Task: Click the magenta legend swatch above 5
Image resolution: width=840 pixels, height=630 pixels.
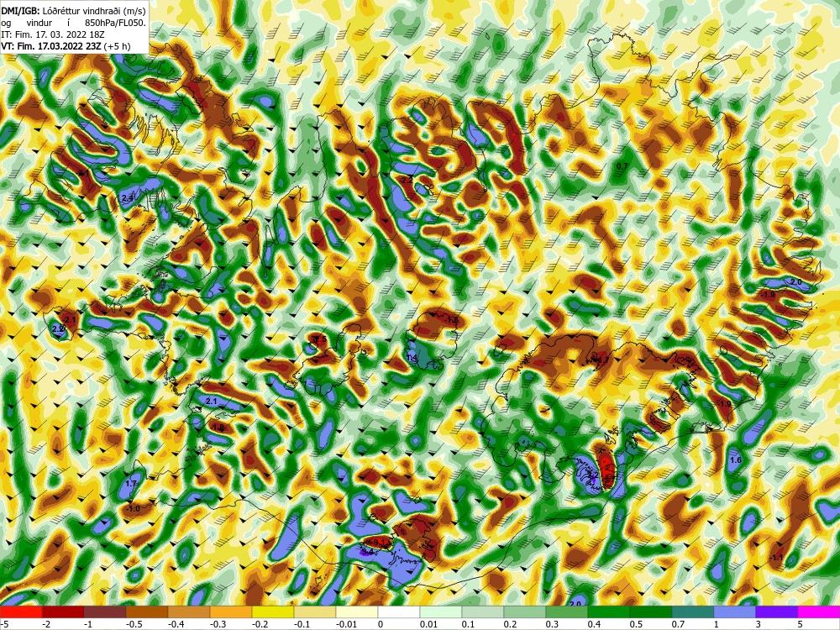Action: tap(819, 612)
